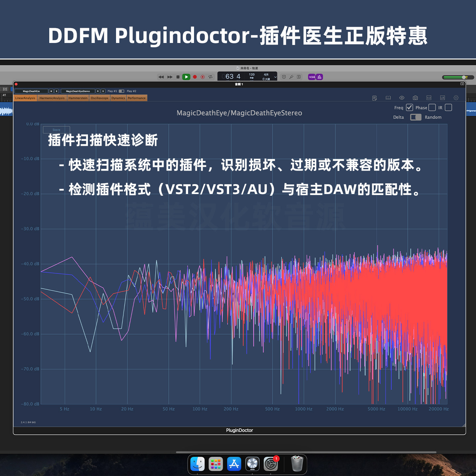Toggle the Delta/Random switch
The width and height of the screenshot is (476, 476).
[x=416, y=117]
